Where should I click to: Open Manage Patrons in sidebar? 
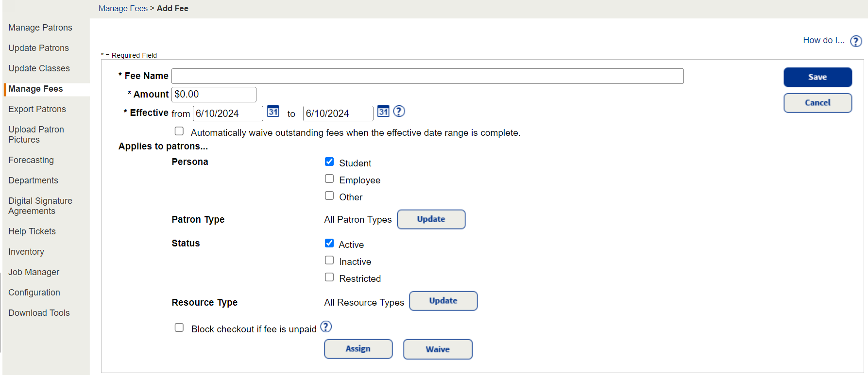40,28
